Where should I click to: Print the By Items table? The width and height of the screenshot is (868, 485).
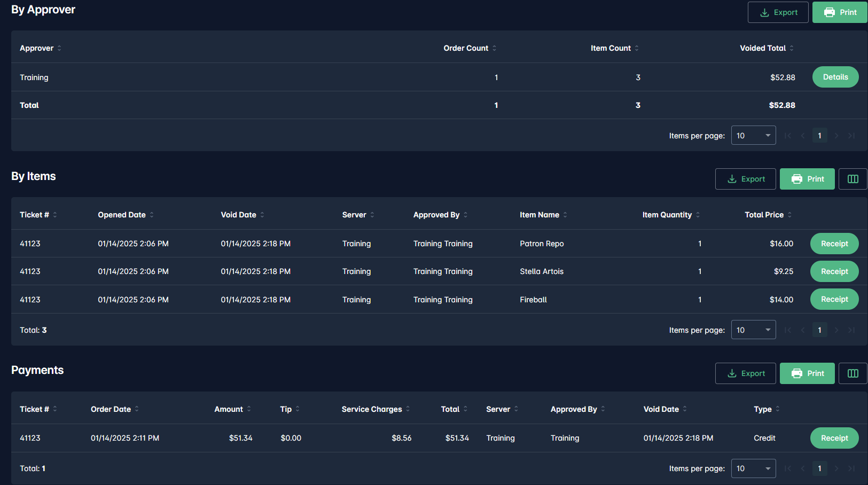[x=807, y=179]
